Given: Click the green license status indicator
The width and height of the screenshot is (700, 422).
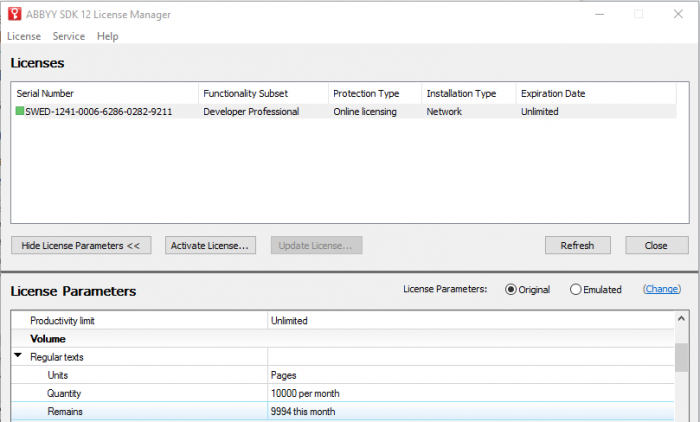Looking at the screenshot, I should [20, 111].
